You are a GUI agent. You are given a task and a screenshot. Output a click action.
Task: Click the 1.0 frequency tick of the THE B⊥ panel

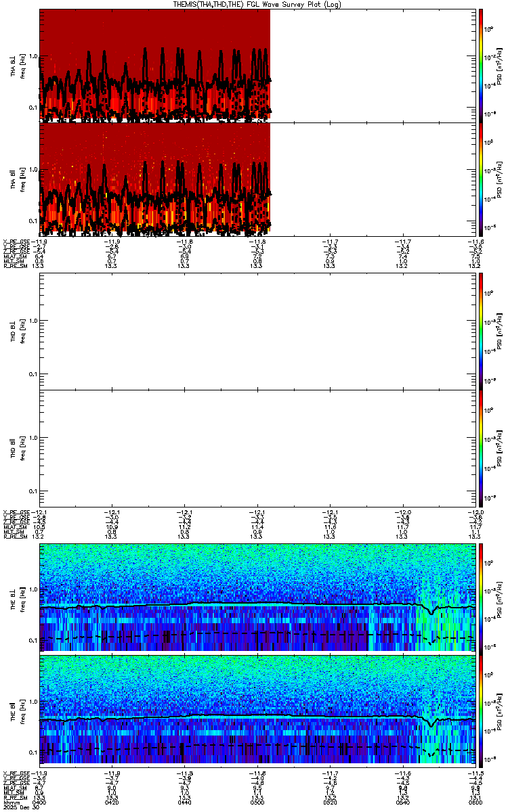click(33, 588)
